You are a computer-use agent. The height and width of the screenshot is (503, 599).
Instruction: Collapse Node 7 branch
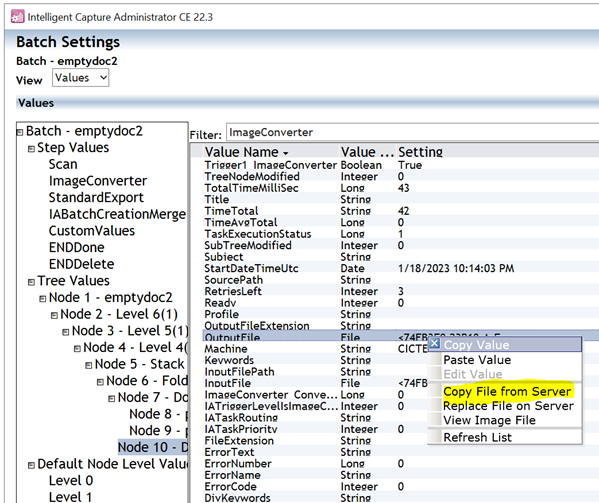click(112, 399)
